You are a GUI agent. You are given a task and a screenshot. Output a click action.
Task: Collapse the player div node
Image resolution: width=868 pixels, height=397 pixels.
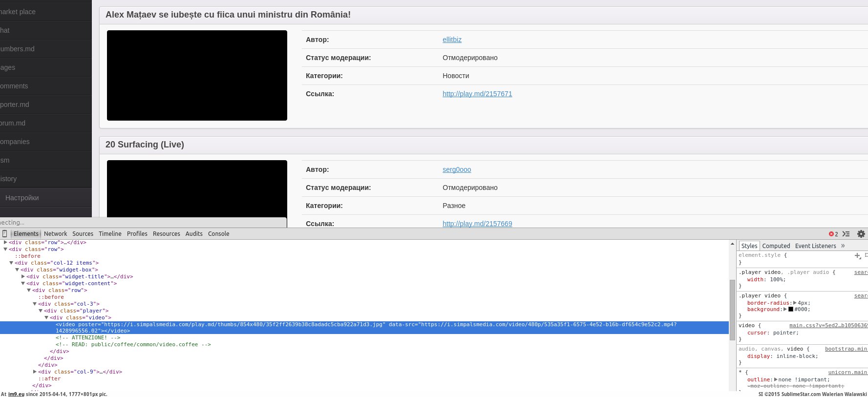tap(41, 311)
